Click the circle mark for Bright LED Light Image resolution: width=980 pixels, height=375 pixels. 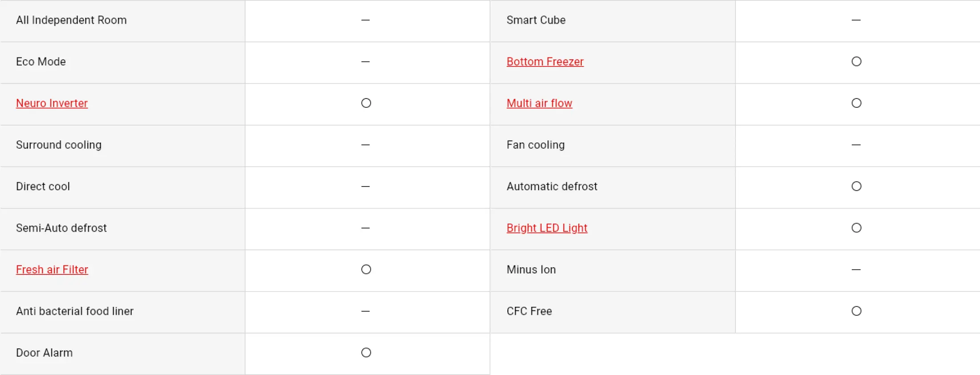(x=856, y=228)
